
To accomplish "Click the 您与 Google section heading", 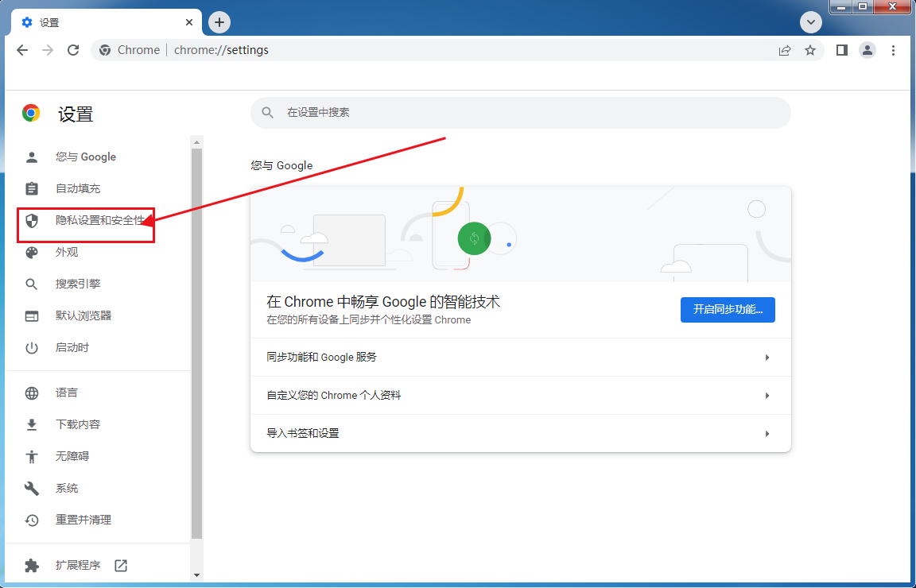I will tap(281, 166).
